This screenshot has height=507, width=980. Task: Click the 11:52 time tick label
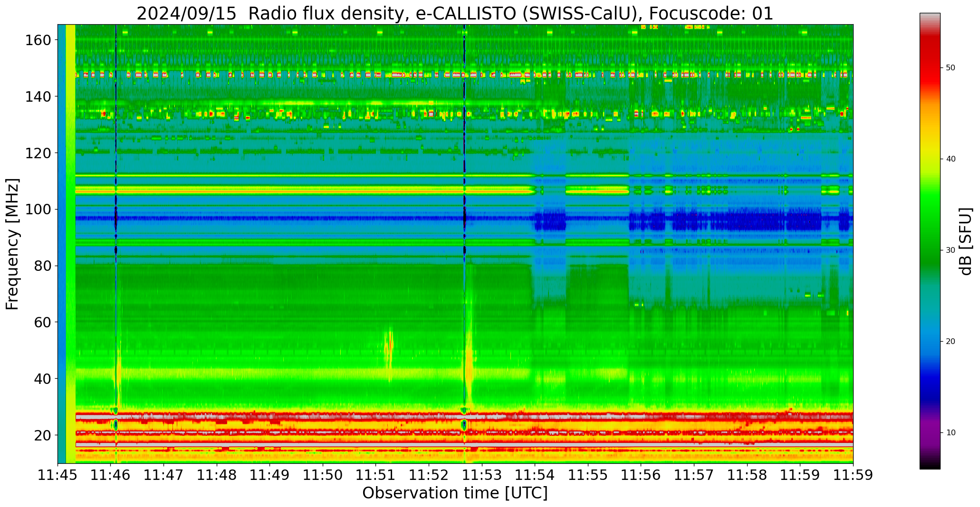click(x=429, y=475)
